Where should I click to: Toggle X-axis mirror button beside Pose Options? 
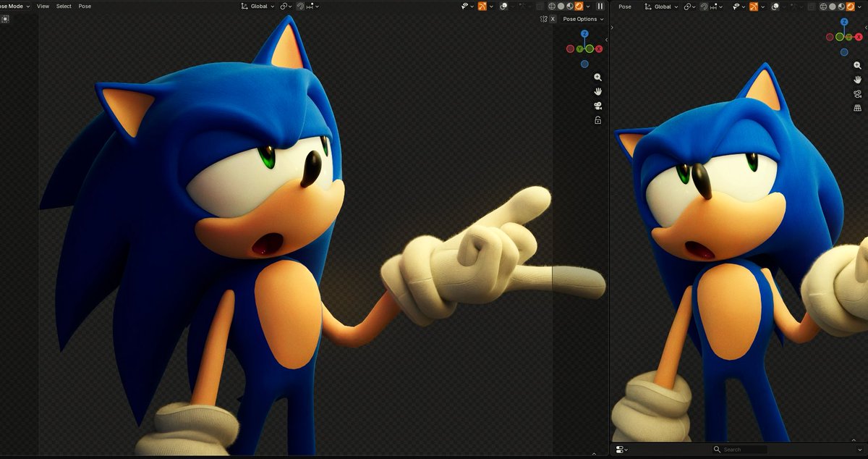coord(553,19)
